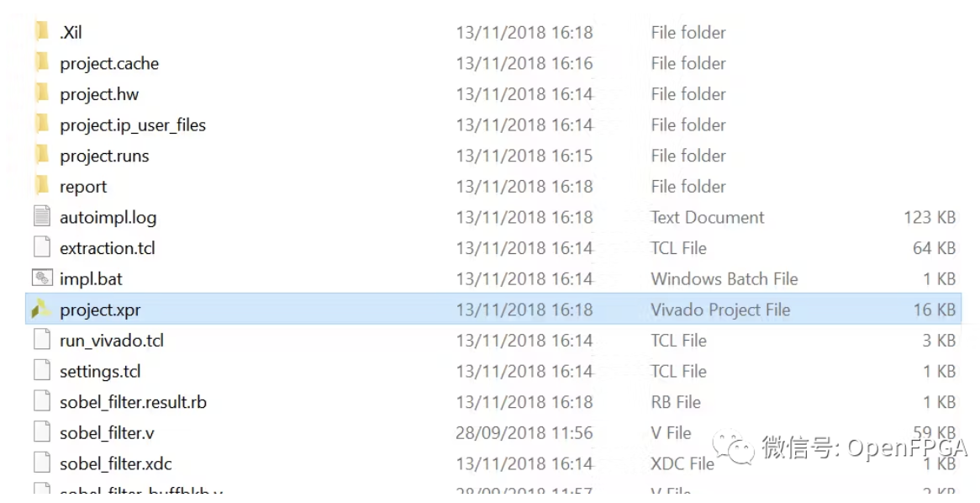Click the .Xil folder icon
This screenshot has width=980, height=503.
pos(42,33)
